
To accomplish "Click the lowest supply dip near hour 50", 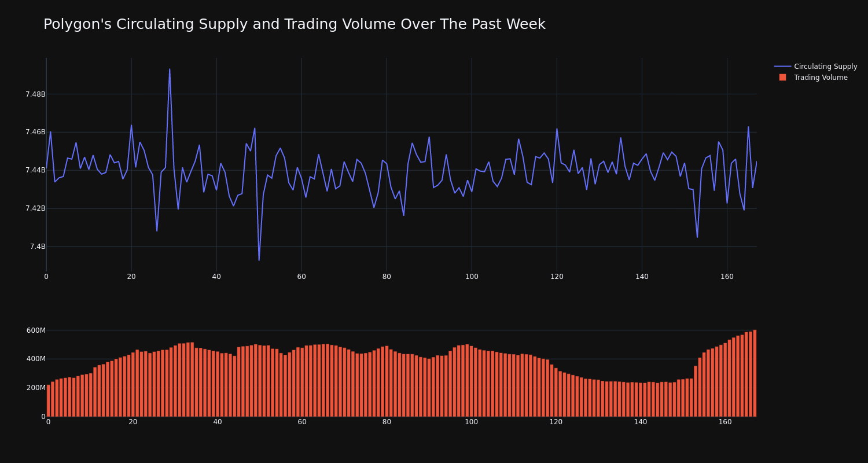I will click(x=259, y=260).
